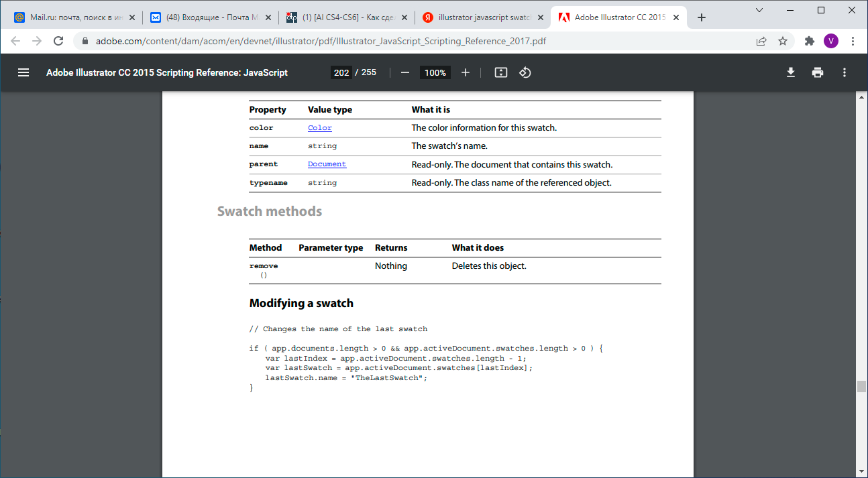Close the AI CS4-CS6 tab

[403, 17]
